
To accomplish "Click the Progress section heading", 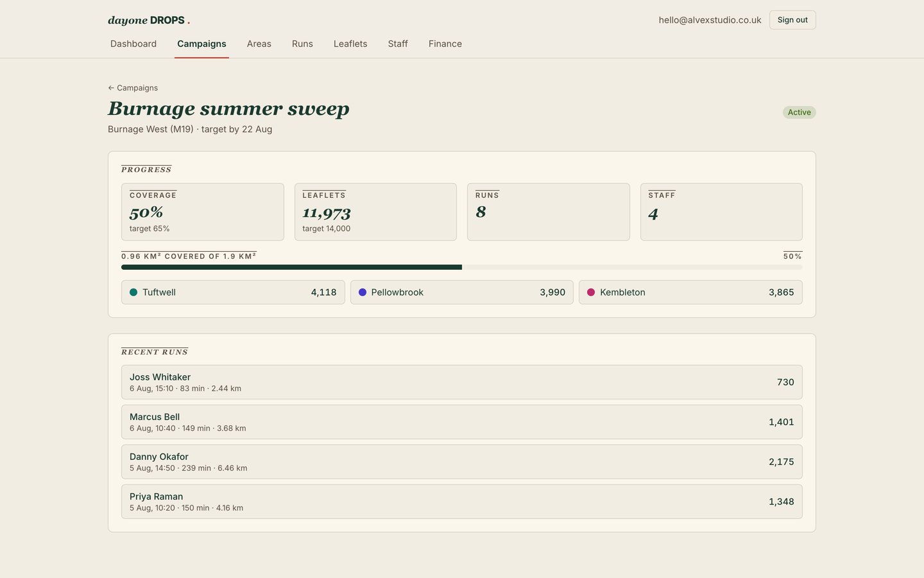I will (x=146, y=170).
